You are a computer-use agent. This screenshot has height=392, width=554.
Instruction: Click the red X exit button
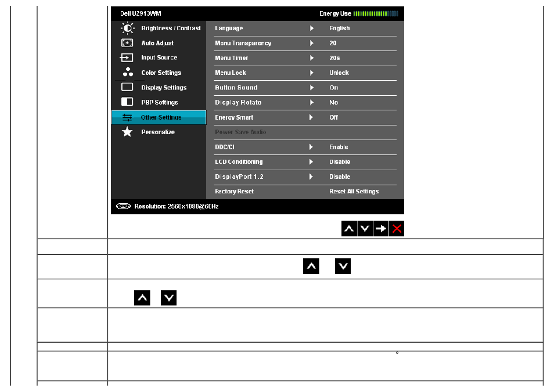pyautogui.click(x=397, y=229)
